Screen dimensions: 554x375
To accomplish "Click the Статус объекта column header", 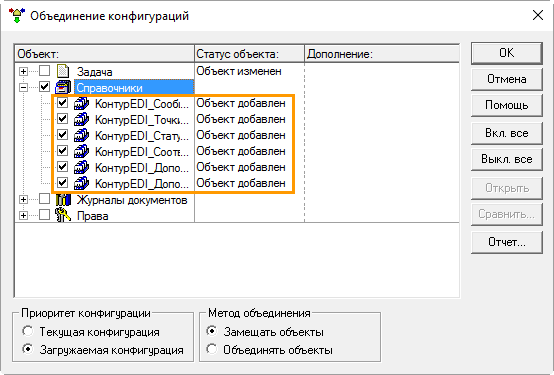I will pos(249,54).
